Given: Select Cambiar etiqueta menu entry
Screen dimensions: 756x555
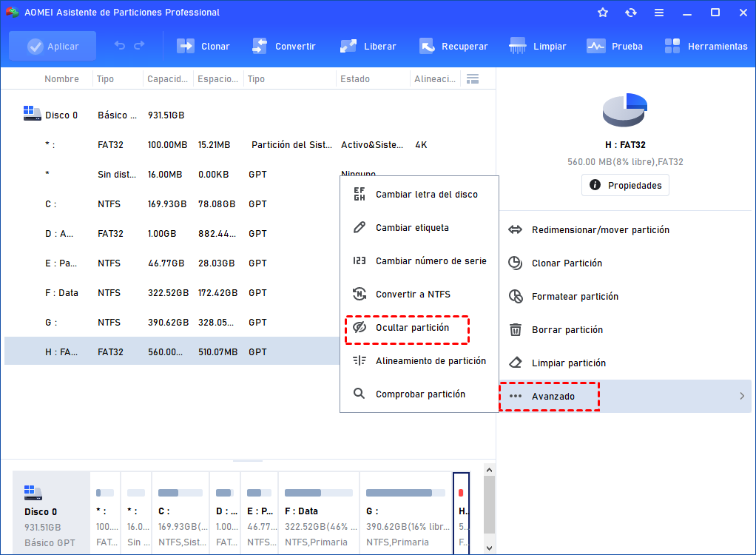Looking at the screenshot, I should pyautogui.click(x=419, y=228).
